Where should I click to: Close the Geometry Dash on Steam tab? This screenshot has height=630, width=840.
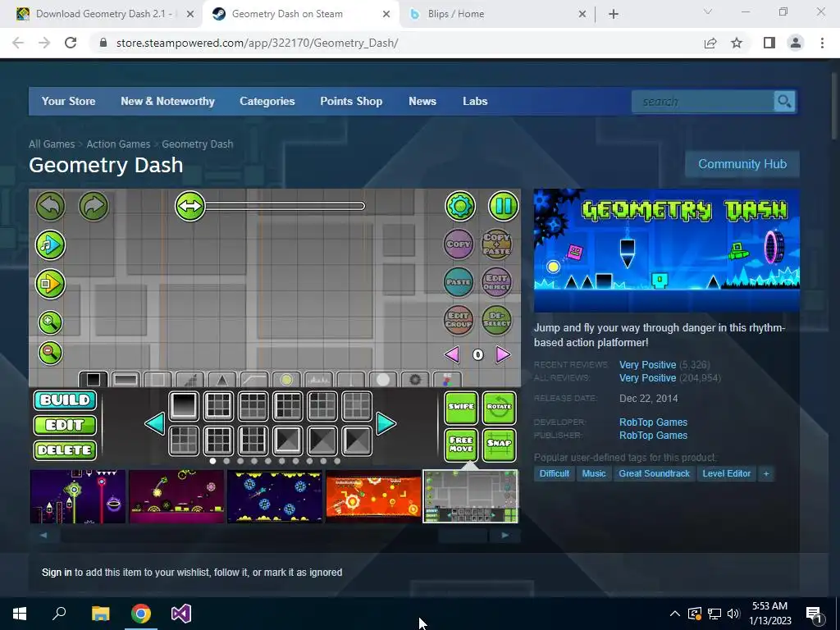pos(386,15)
